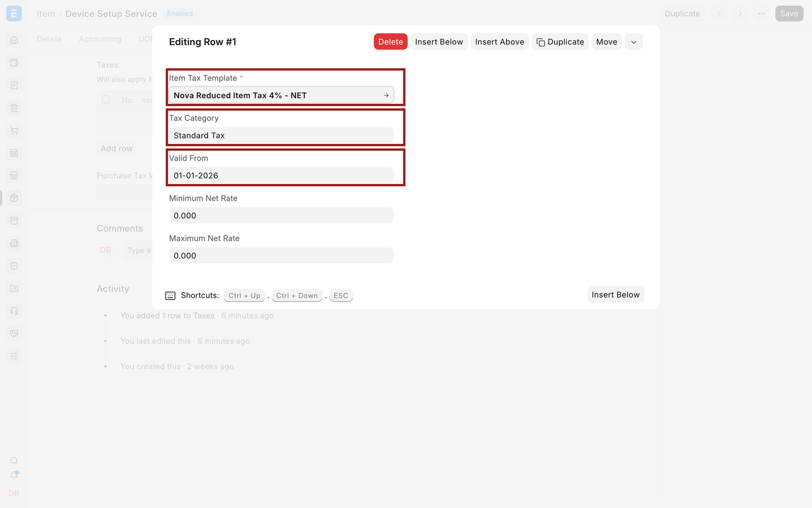Viewport: 812px width, 508px height.
Task: Click the Minimum Net Rate field
Action: (x=281, y=215)
